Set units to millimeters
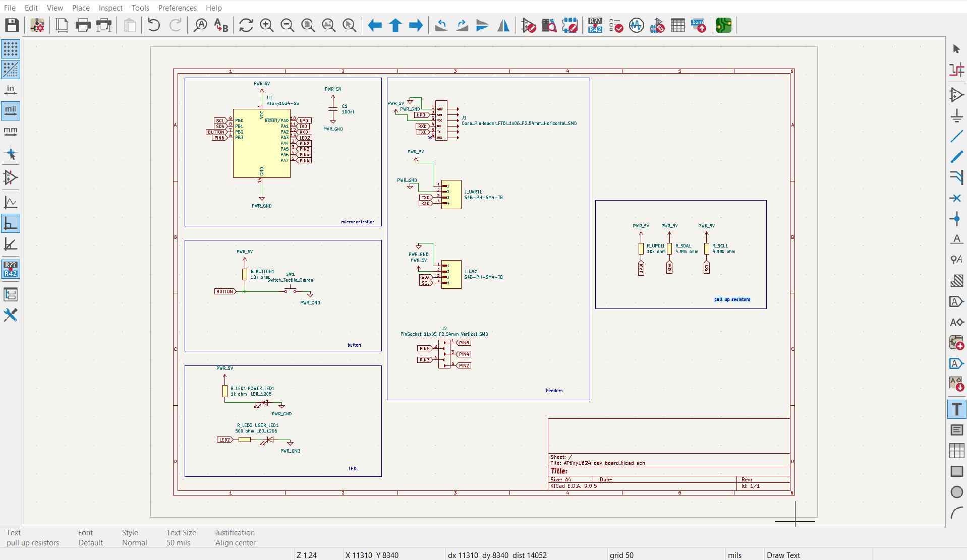This screenshot has height=560, width=967. pyautogui.click(x=11, y=132)
